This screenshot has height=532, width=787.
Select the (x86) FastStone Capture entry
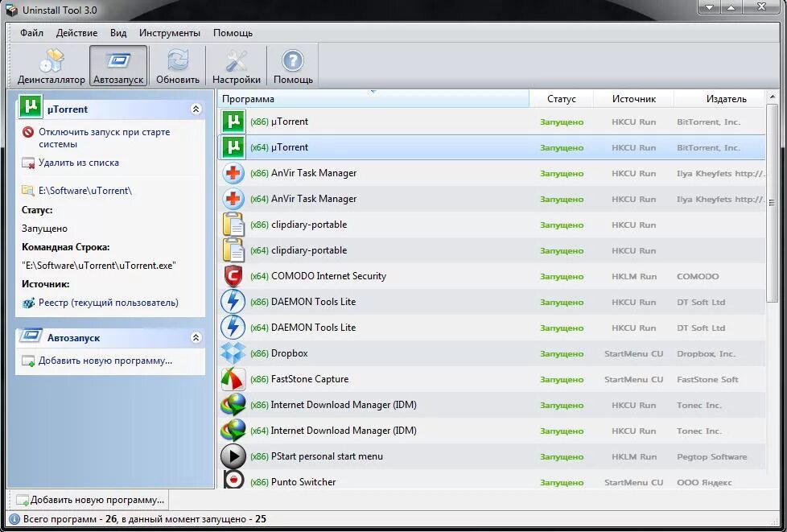click(x=299, y=379)
